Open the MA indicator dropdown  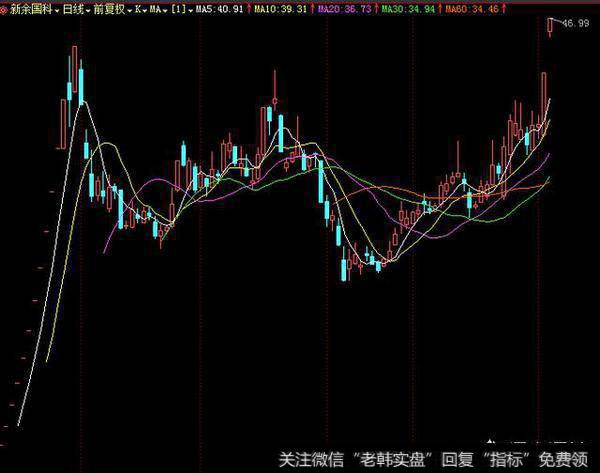157,8
